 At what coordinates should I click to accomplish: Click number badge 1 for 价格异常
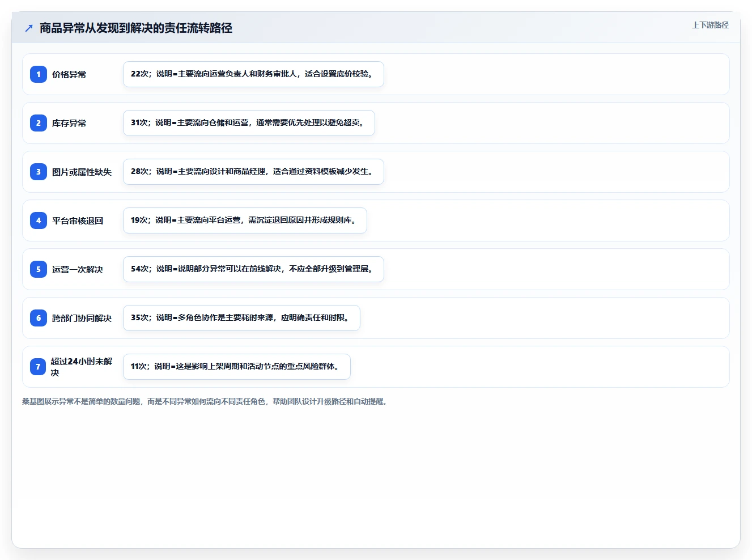click(x=39, y=74)
